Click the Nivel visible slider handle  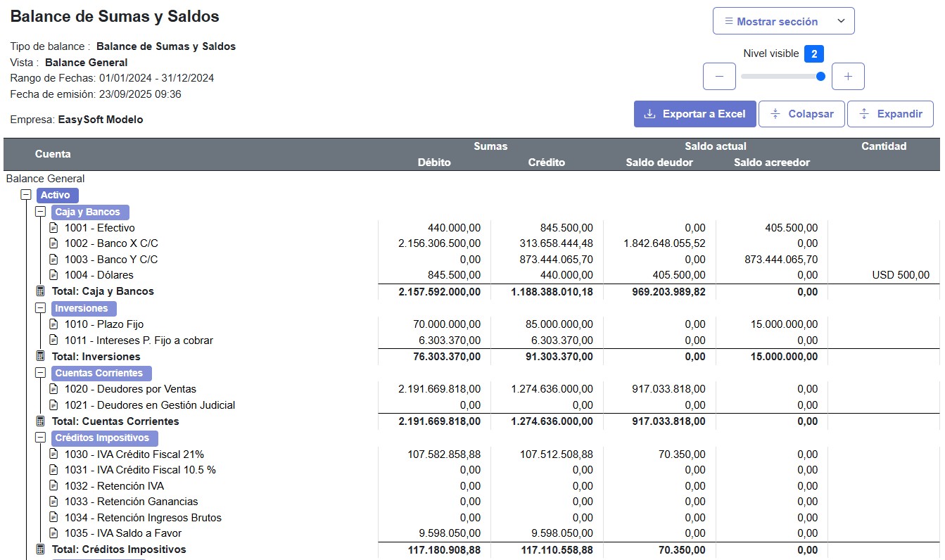(x=820, y=76)
